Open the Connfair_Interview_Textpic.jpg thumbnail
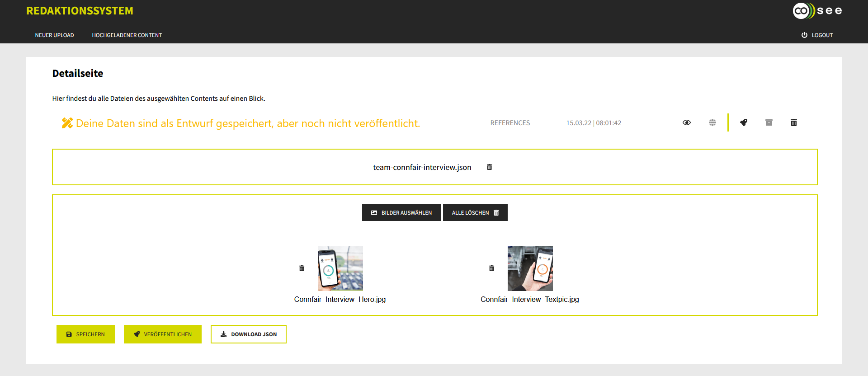Viewport: 868px width, 376px height. point(530,268)
